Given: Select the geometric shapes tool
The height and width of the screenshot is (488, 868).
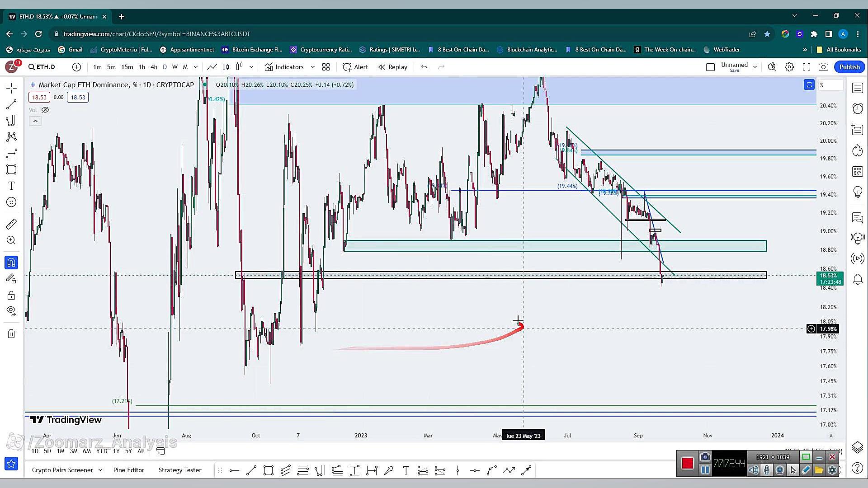Looking at the screenshot, I should click(x=11, y=169).
